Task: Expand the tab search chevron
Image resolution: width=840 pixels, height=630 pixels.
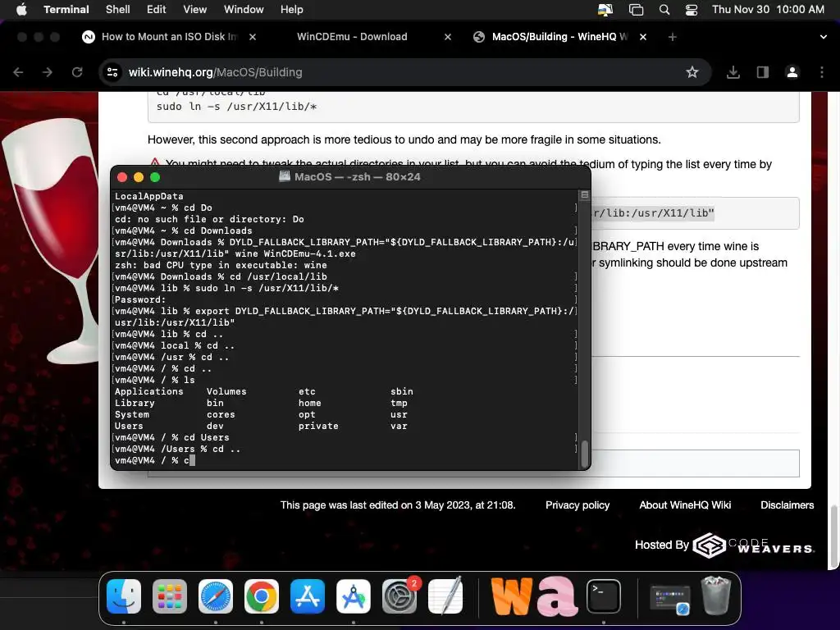Action: click(x=823, y=36)
